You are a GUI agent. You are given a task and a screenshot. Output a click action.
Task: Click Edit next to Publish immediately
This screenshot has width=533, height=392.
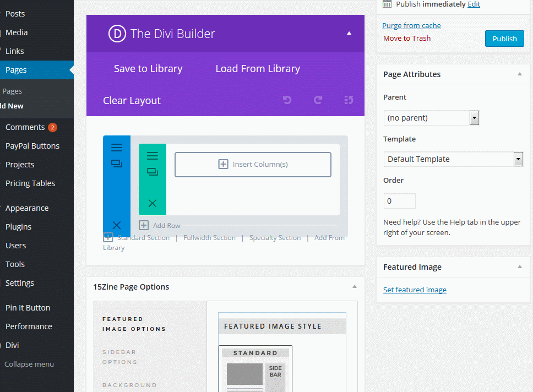pos(474,4)
